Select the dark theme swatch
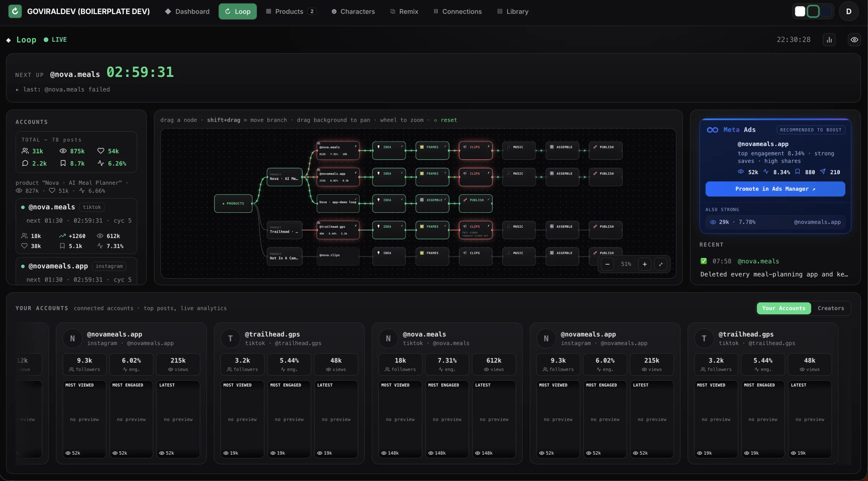Viewport: 868px width, 481px height. coord(813,12)
